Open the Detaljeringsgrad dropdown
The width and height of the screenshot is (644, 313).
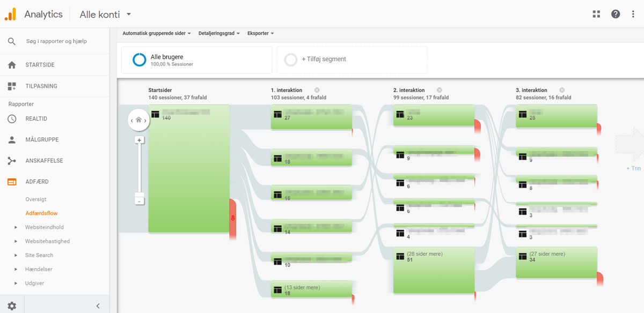point(219,33)
